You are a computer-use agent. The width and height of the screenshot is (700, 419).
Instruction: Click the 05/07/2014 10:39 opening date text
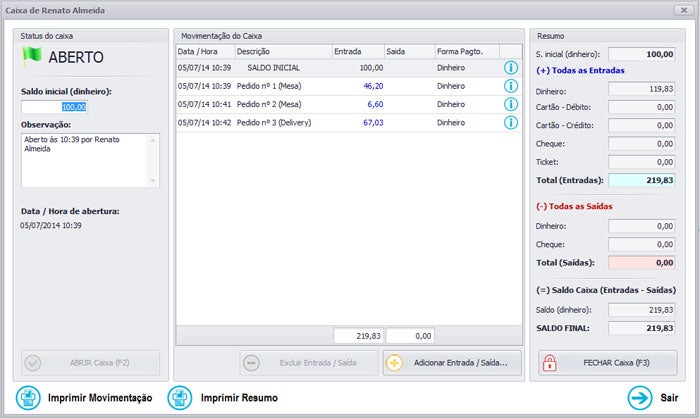coord(51,226)
